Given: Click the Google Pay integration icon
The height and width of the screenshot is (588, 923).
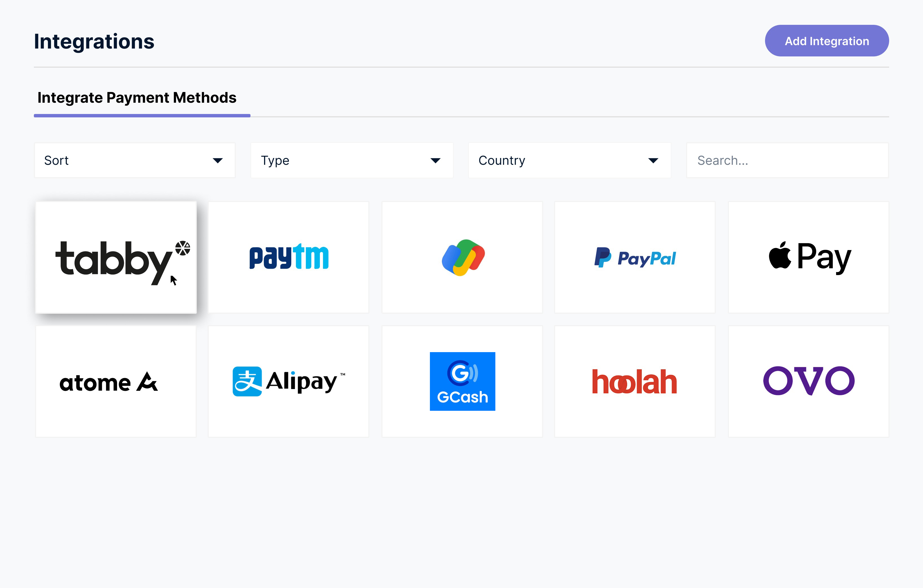Looking at the screenshot, I should [461, 257].
